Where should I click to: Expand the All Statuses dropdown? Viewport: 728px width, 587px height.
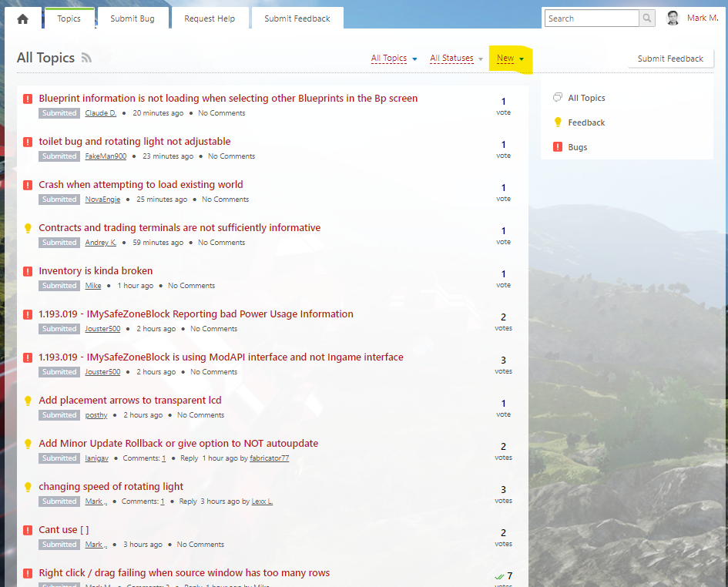coord(456,59)
